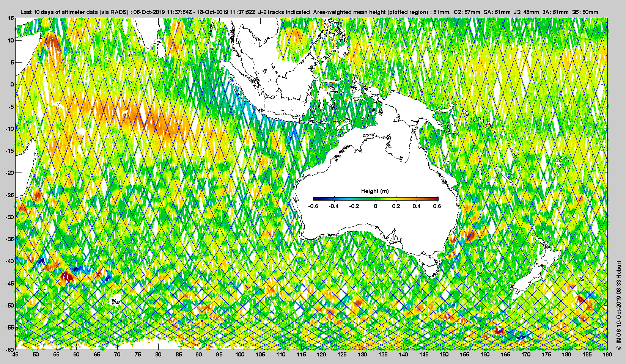Click latitude label -55 on the vertical axis
626x364 pixels.
pos(10,327)
